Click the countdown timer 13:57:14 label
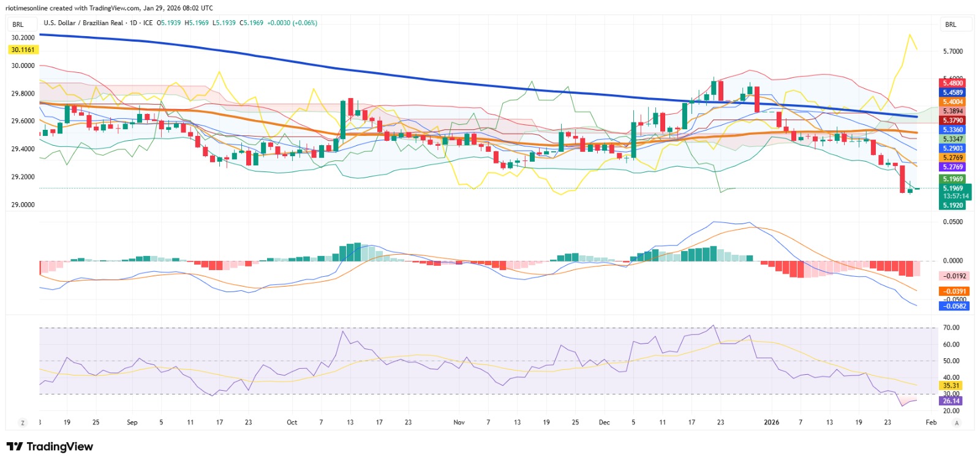 pos(956,196)
